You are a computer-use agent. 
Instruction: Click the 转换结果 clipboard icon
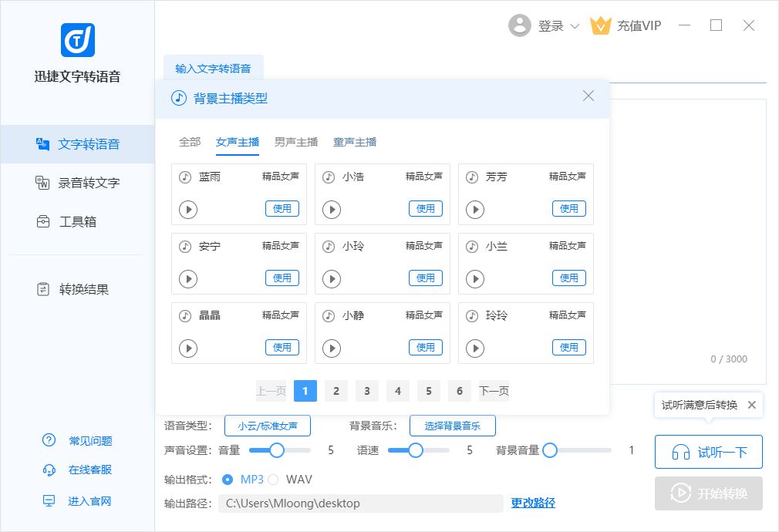[x=43, y=289]
